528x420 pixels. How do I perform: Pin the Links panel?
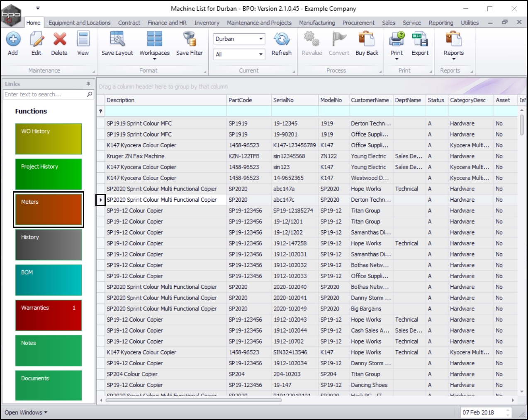88,84
